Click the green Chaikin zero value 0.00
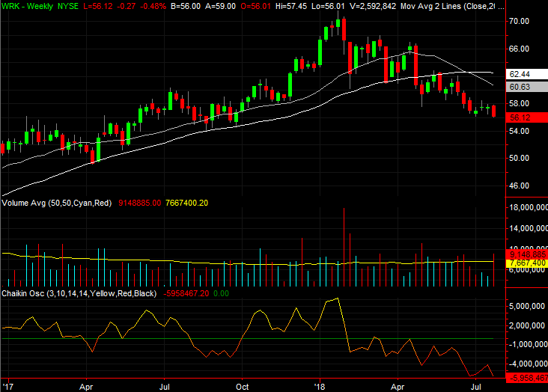548x392 pixels. pos(222,293)
